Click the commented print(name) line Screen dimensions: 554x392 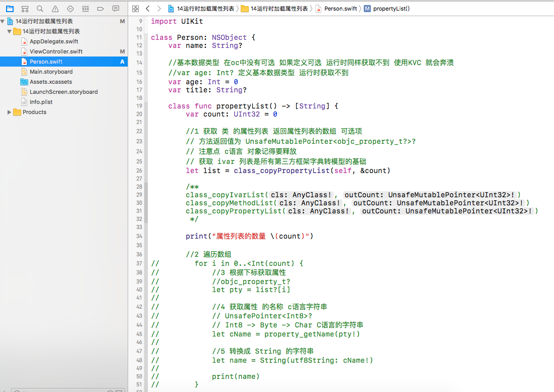point(236,376)
